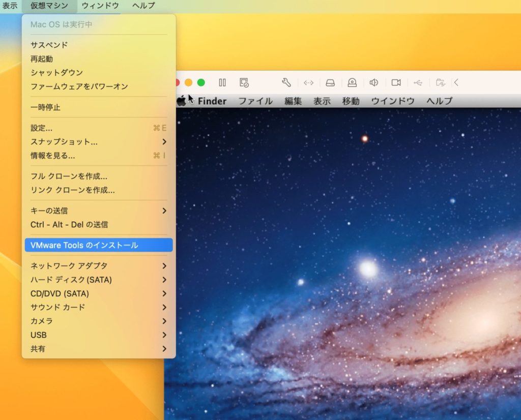Choose 再起動 from the menu
The width and height of the screenshot is (521, 420).
[99, 59]
